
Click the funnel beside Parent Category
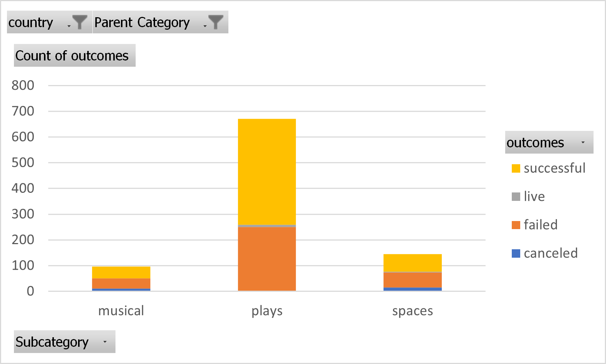pyautogui.click(x=216, y=22)
